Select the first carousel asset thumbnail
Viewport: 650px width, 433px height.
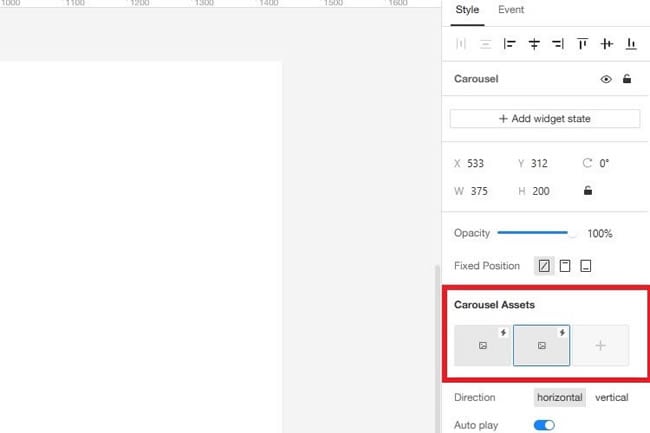pyautogui.click(x=483, y=346)
